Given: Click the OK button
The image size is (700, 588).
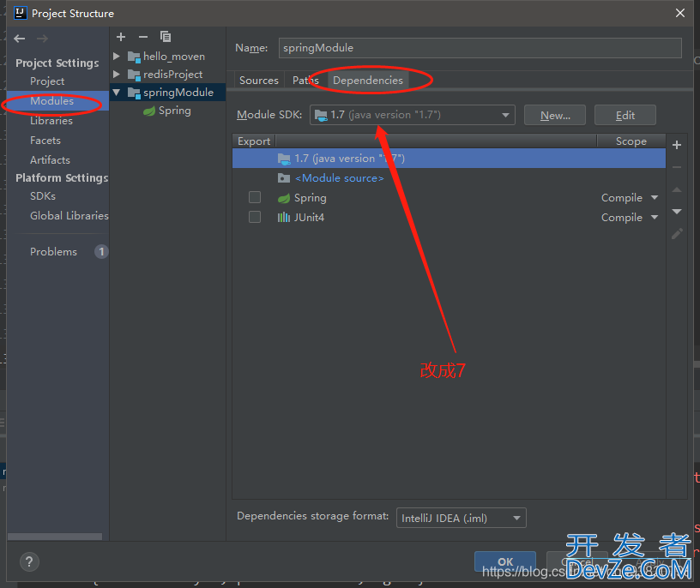Looking at the screenshot, I should (x=505, y=561).
